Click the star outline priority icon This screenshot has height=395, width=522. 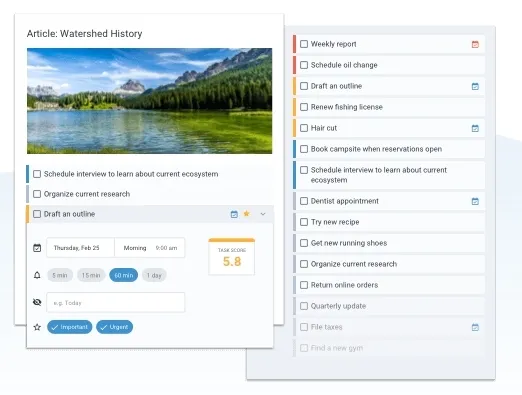click(37, 327)
